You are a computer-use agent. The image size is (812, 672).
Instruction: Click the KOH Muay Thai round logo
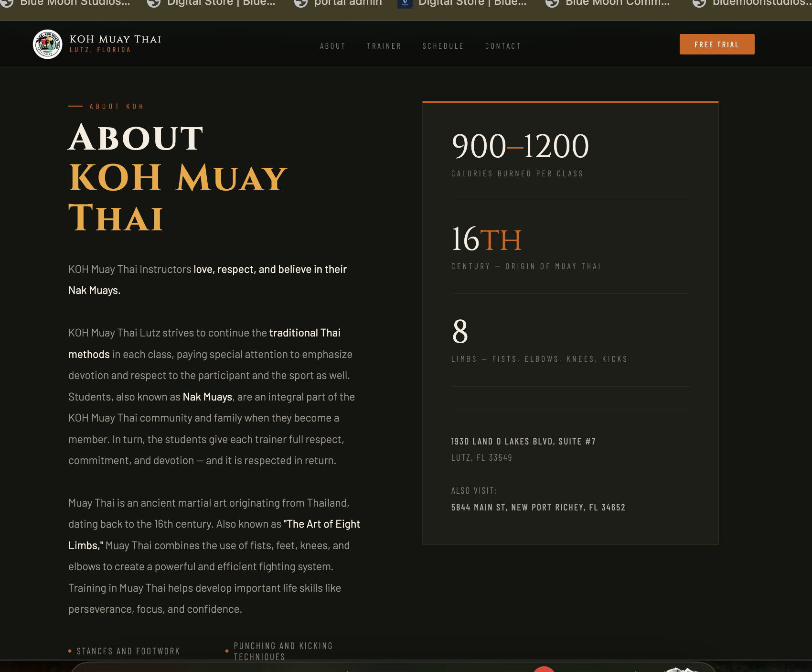47,44
